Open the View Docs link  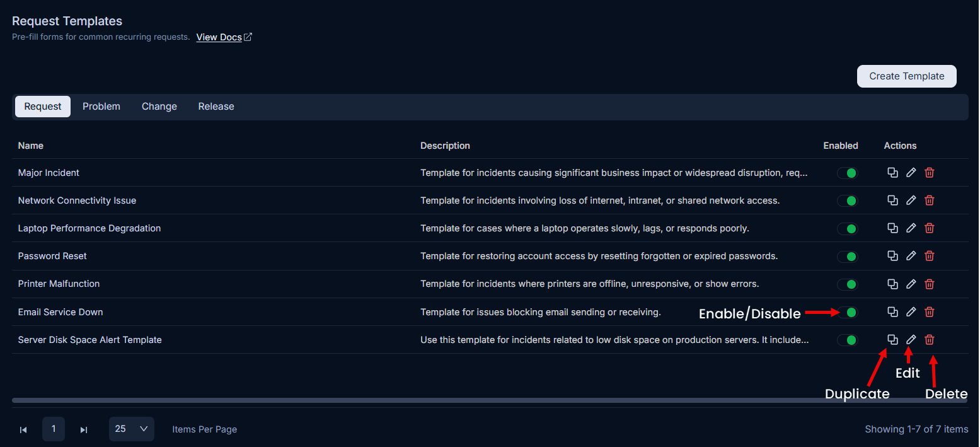pos(224,37)
